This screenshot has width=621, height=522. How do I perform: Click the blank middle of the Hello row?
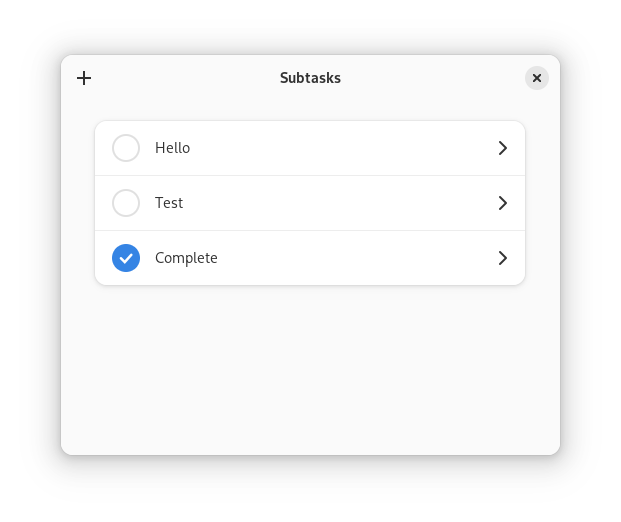[341, 148]
